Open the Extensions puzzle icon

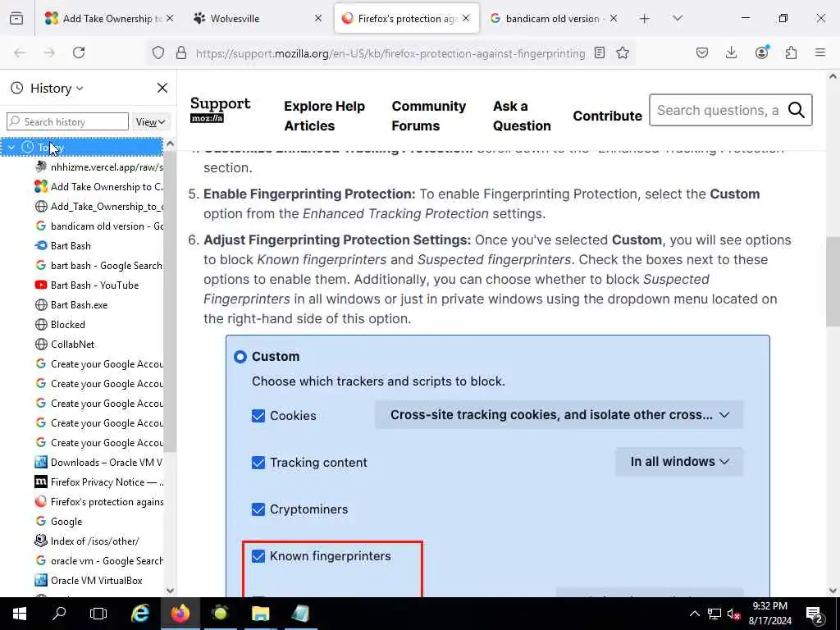(791, 52)
